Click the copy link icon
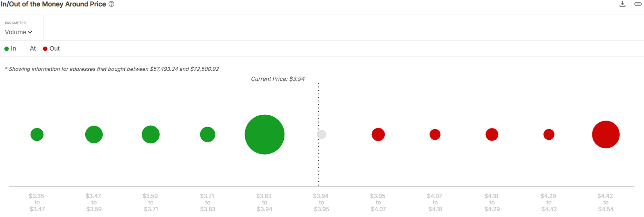The height and width of the screenshot is (217, 644). [x=638, y=4]
